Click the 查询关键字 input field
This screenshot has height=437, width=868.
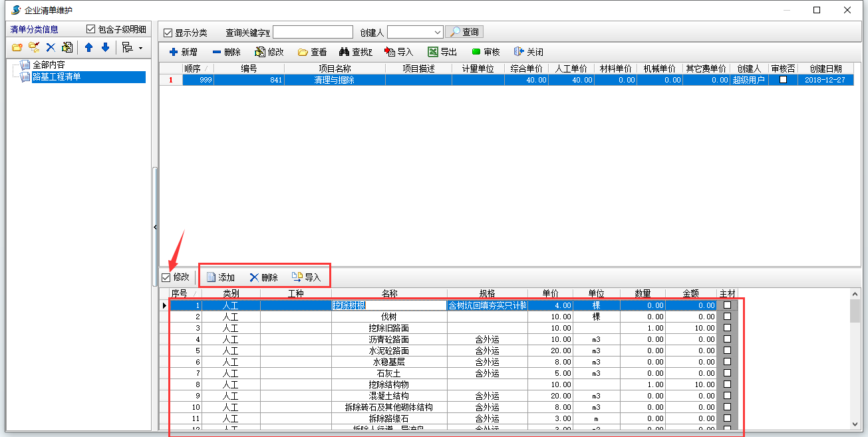tap(313, 32)
